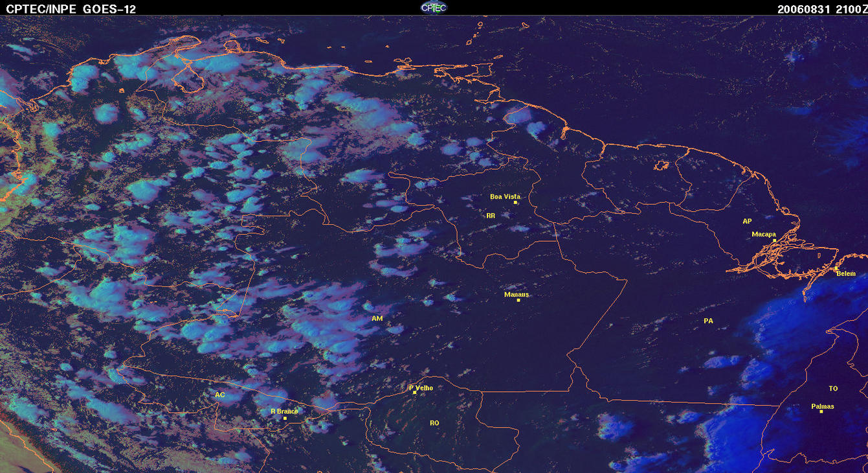Click the "AC" state label
This screenshot has width=868, height=473.
(220, 395)
